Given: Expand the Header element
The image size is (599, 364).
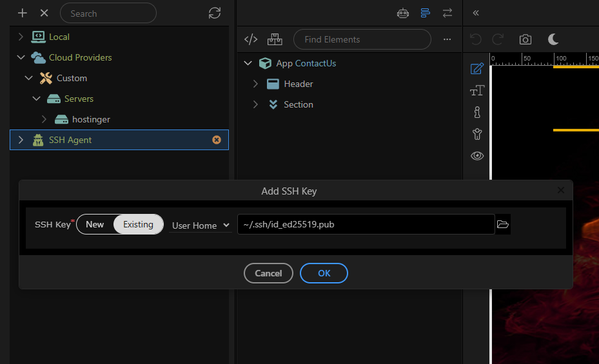Looking at the screenshot, I should click(x=255, y=84).
